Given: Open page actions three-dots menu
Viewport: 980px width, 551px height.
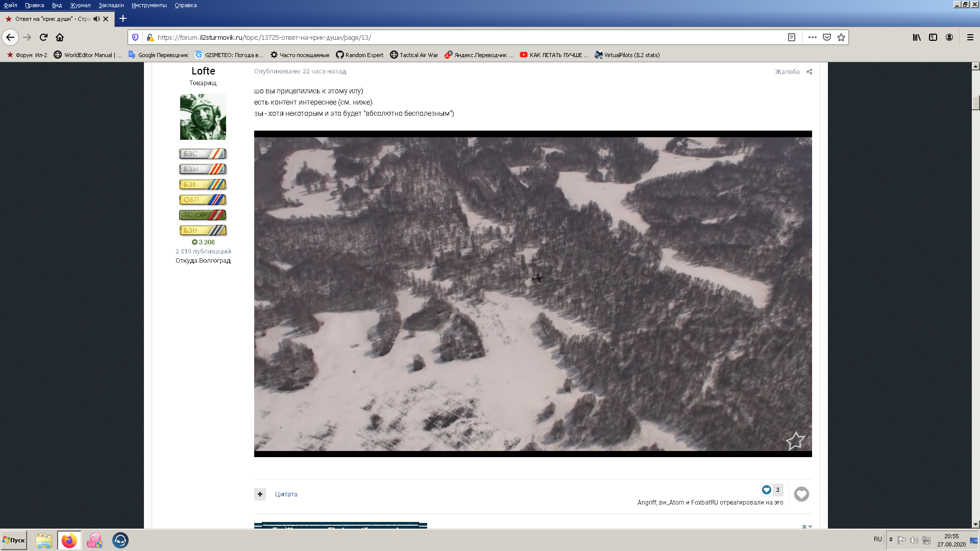Looking at the screenshot, I should (813, 37).
